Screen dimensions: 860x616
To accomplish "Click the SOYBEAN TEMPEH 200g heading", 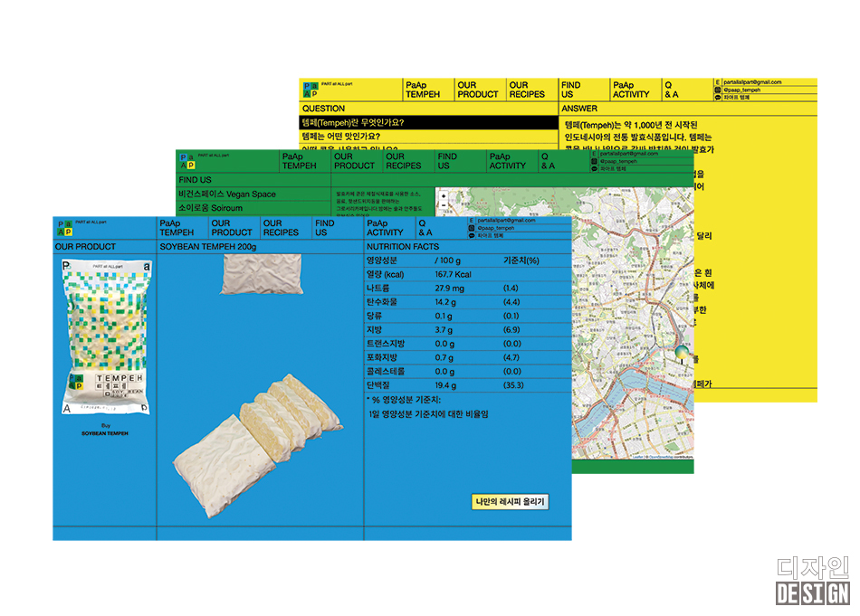I will pos(208,247).
